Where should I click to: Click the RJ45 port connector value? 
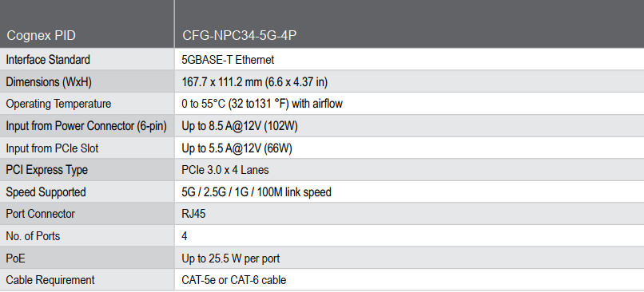[x=193, y=214]
